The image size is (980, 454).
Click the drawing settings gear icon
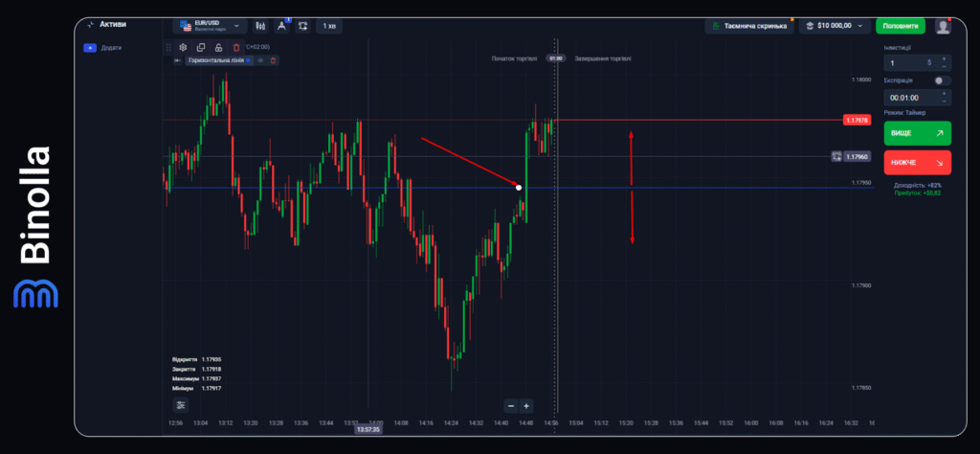183,47
